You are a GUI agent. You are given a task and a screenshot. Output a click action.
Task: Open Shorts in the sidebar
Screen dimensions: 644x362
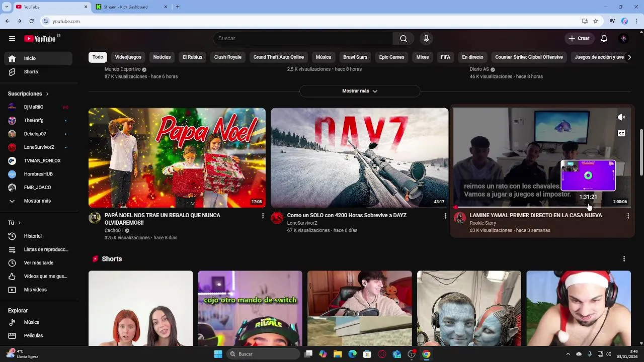point(38,72)
